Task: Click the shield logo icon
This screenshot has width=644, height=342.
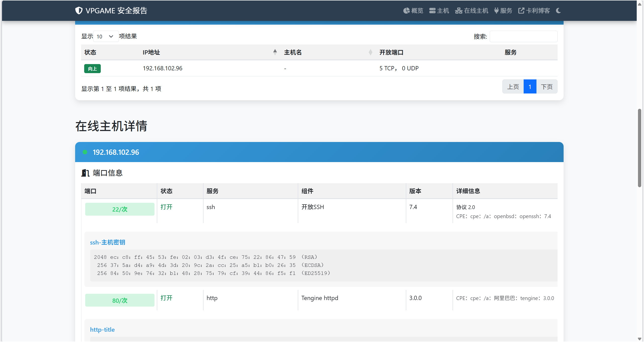Action: click(79, 11)
